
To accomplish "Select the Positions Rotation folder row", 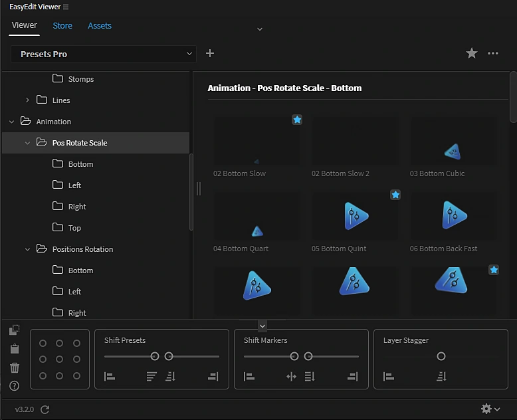I will coord(96,249).
